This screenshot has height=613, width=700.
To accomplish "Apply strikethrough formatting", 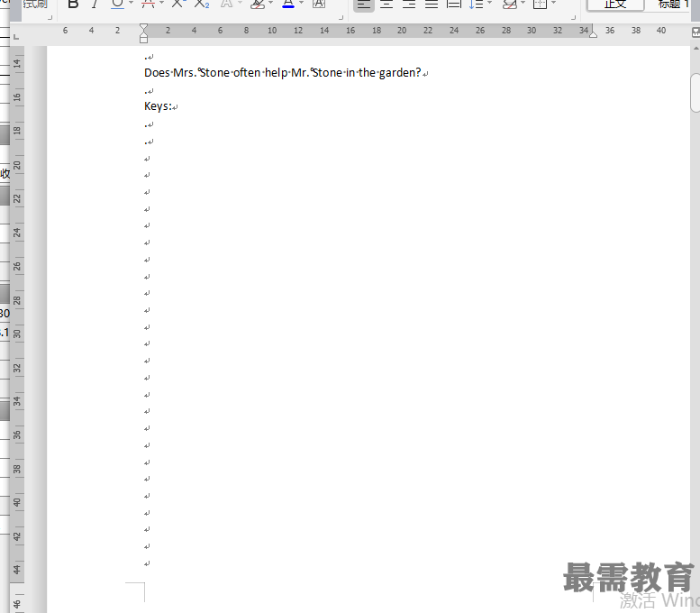I will coord(148,4).
